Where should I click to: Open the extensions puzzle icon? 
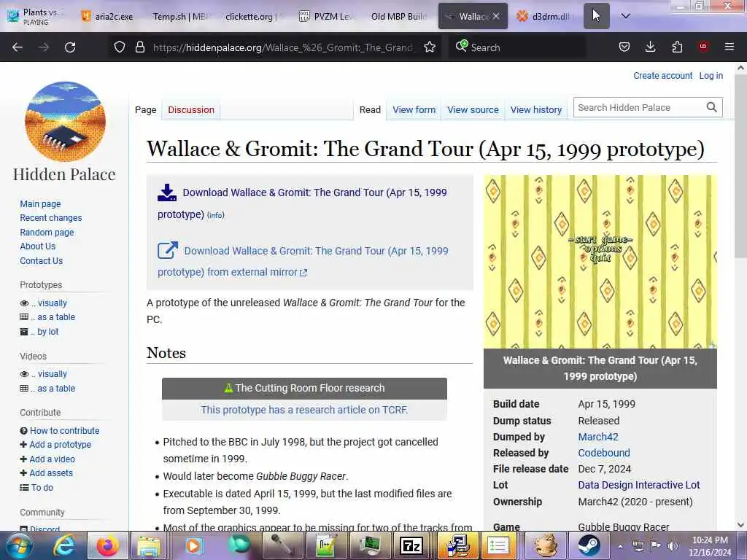pyautogui.click(x=677, y=47)
